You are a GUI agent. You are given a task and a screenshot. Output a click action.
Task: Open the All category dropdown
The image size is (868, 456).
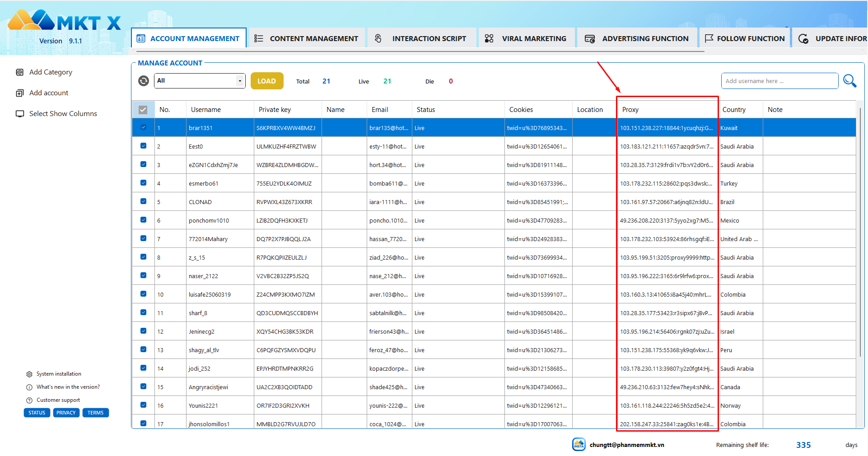pos(200,81)
